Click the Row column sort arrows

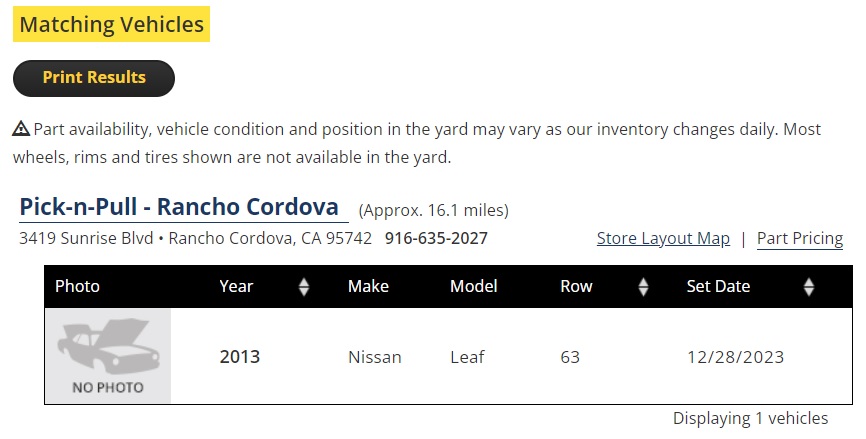point(643,287)
